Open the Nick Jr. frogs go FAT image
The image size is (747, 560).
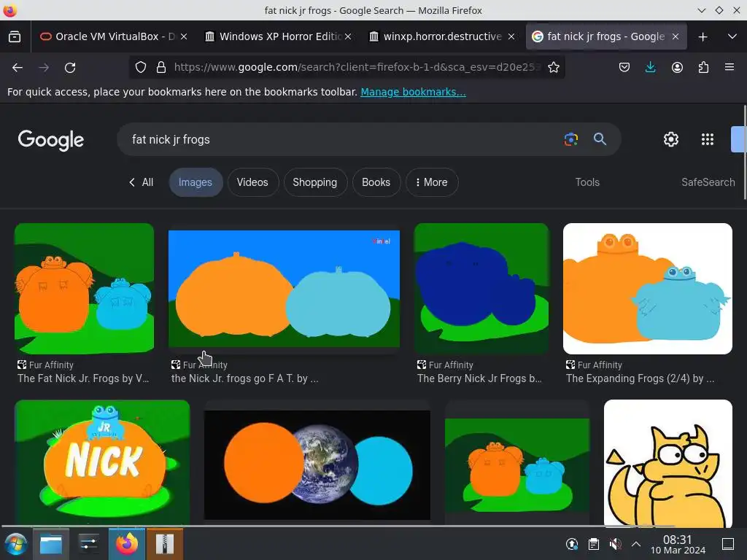point(284,289)
